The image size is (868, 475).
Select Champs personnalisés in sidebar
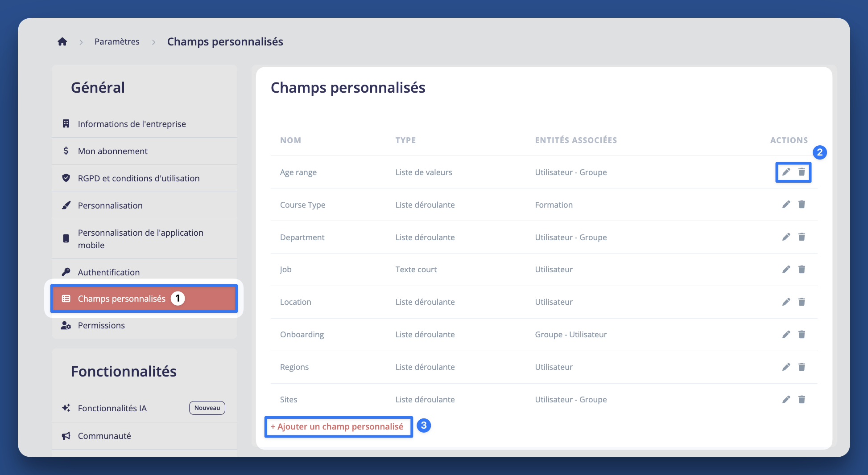(x=144, y=299)
